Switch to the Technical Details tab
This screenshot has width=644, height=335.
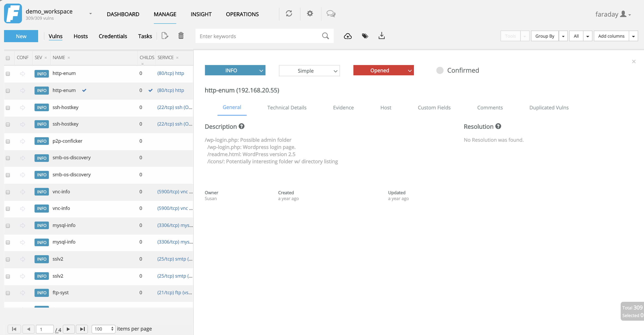pos(287,107)
